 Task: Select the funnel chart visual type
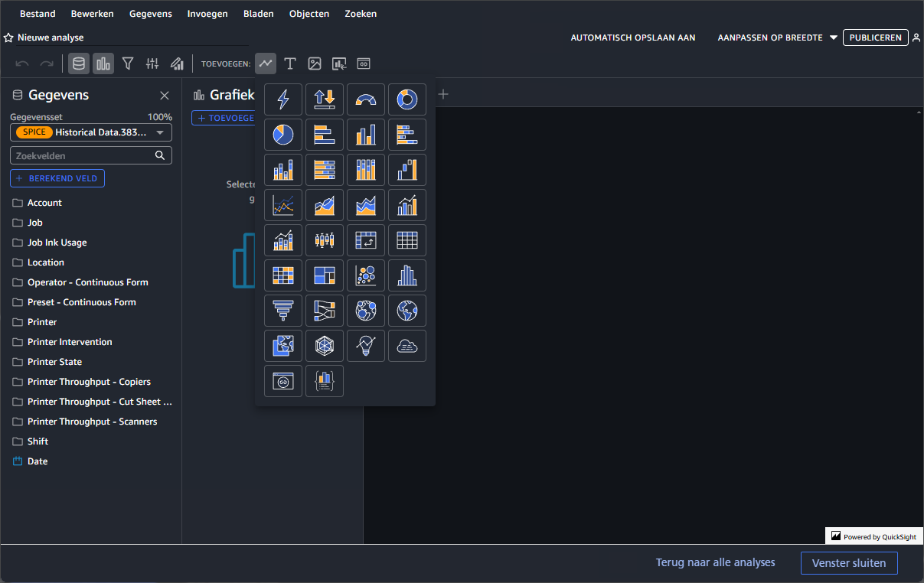coord(283,311)
